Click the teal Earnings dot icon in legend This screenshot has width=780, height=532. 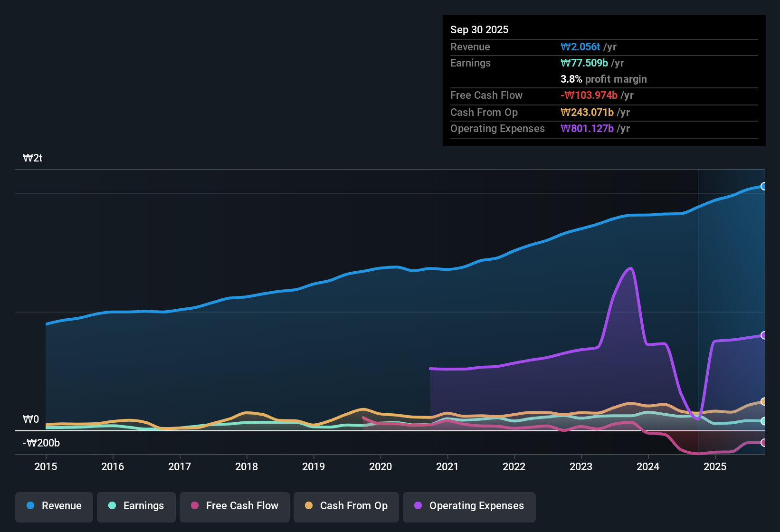[x=112, y=506]
